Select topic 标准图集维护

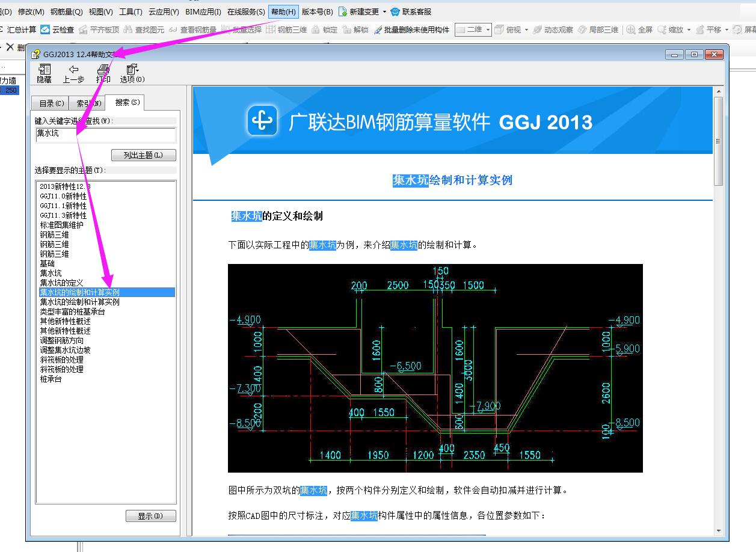tap(62, 225)
